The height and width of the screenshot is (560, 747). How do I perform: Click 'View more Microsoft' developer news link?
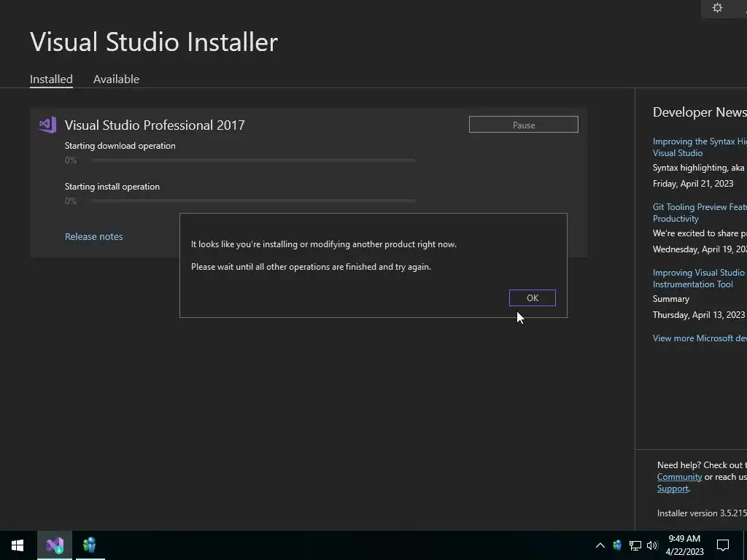click(x=700, y=338)
